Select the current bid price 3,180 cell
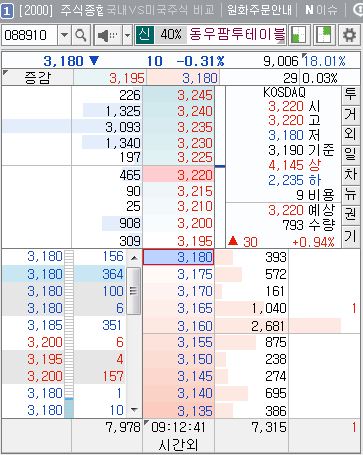The image size is (363, 455). click(x=178, y=257)
